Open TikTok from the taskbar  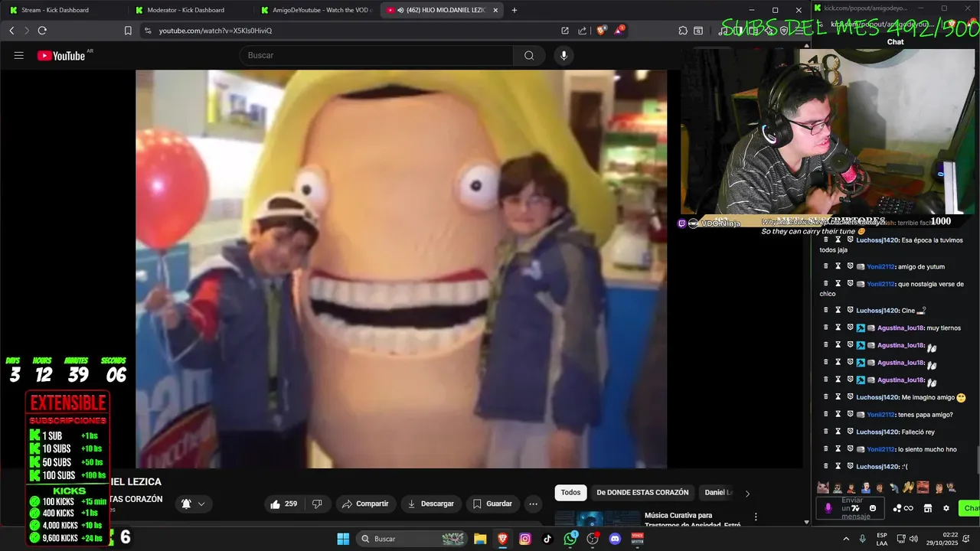547,539
